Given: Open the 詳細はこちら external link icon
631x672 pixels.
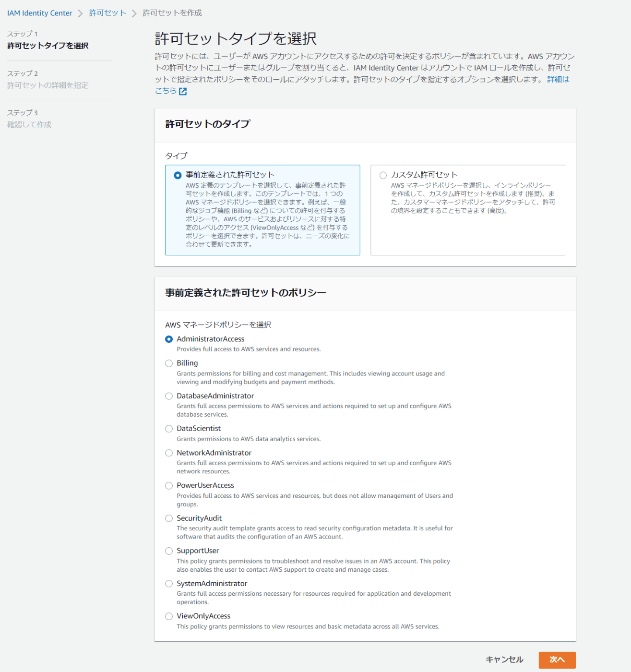Looking at the screenshot, I should pos(183,91).
